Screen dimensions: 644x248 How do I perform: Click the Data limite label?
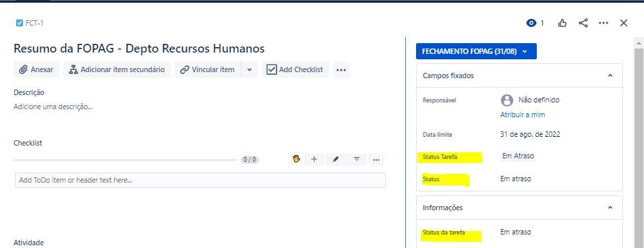point(438,135)
